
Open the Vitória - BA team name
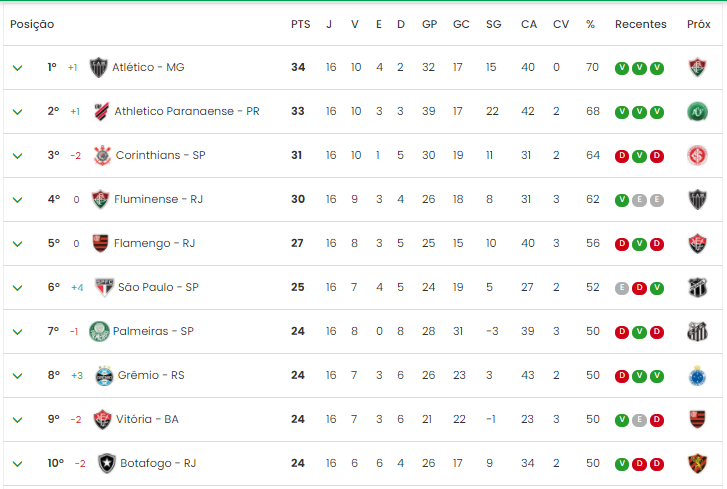[147, 419]
